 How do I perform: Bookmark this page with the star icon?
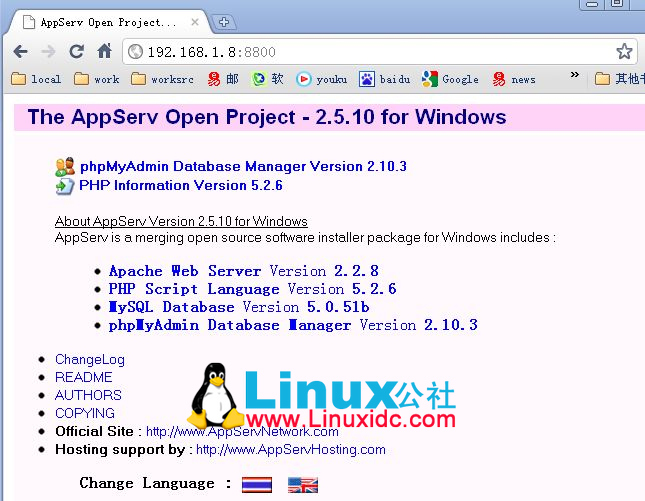click(624, 51)
